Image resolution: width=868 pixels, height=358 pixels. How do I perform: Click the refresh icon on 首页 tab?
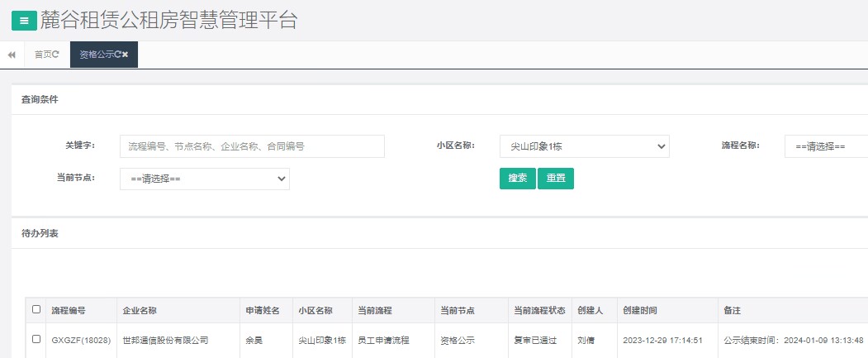[x=55, y=55]
